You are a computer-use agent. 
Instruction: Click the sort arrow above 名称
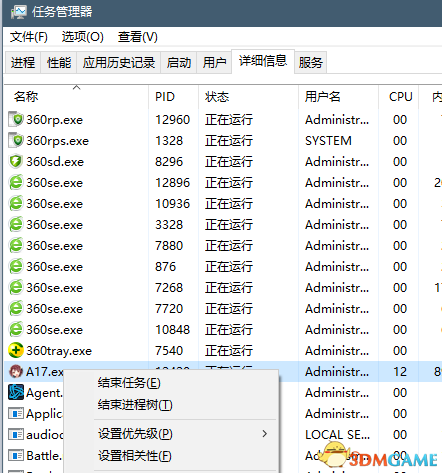(77, 87)
